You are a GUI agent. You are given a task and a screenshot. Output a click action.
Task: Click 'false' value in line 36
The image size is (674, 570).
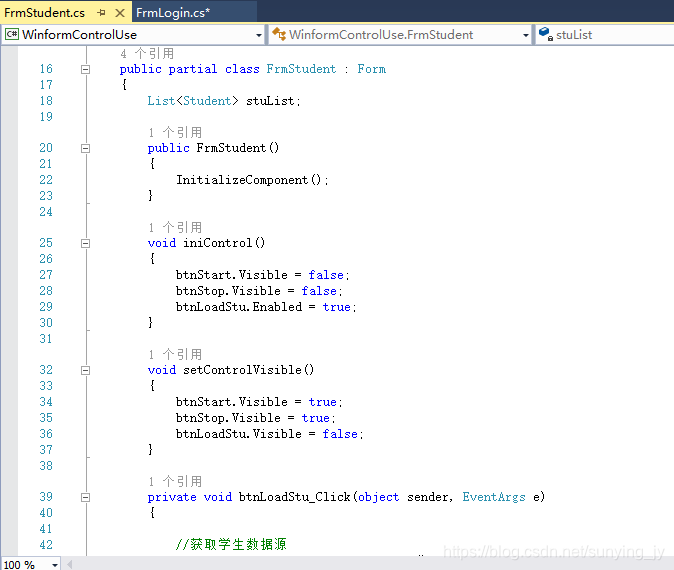pyautogui.click(x=340, y=434)
